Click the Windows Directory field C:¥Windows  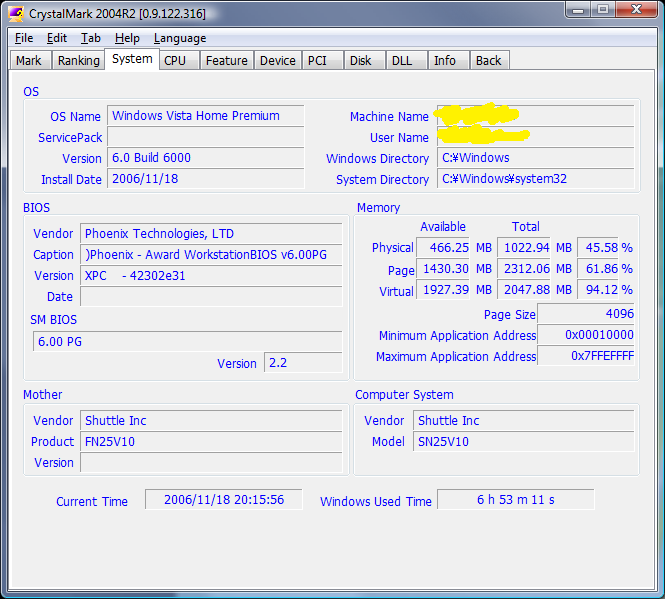536,158
